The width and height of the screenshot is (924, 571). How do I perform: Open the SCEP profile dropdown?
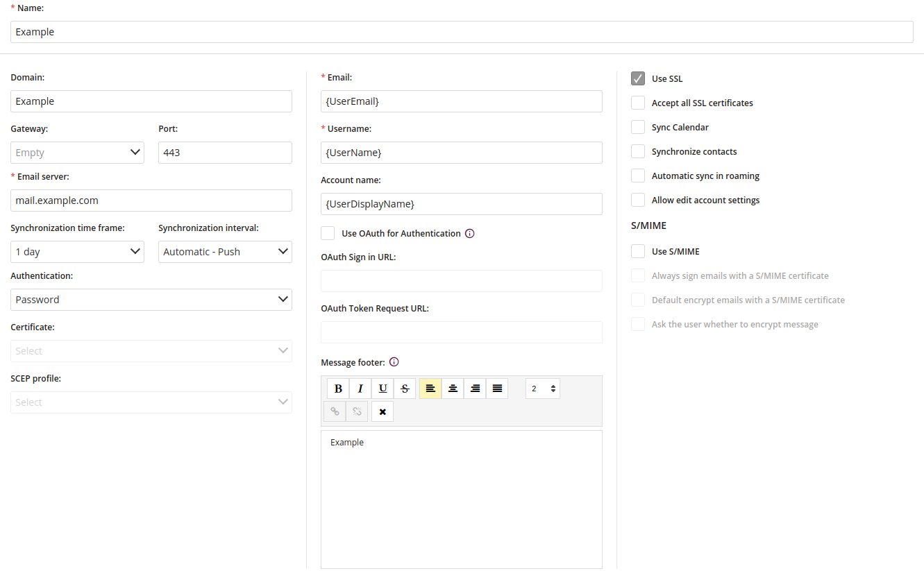tap(151, 402)
